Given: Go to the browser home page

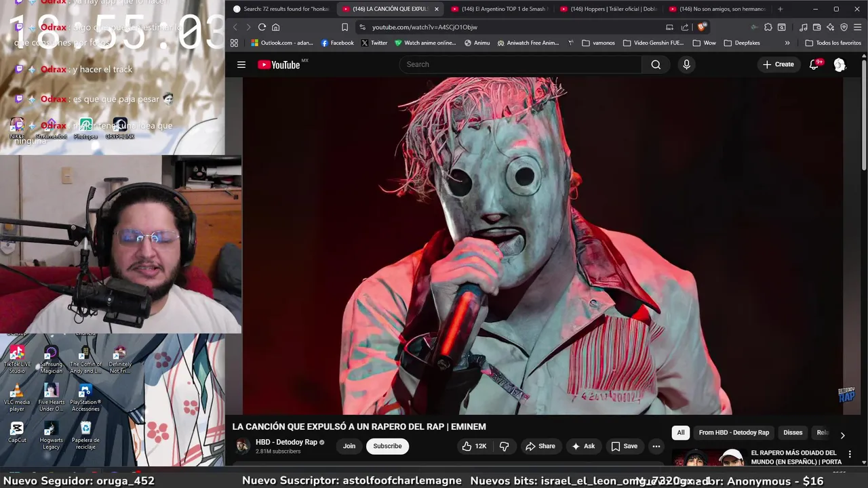Looking at the screenshot, I should [275, 27].
